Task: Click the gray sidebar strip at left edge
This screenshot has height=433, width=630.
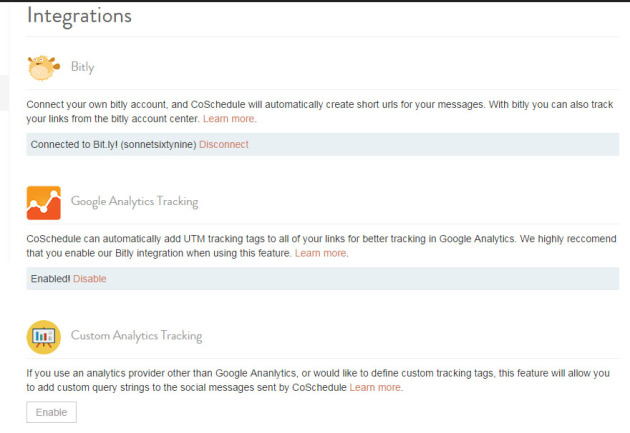Action: point(4,93)
